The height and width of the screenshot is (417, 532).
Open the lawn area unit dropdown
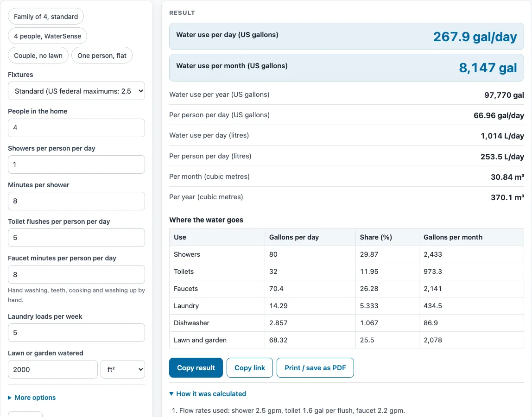pyautogui.click(x=123, y=369)
